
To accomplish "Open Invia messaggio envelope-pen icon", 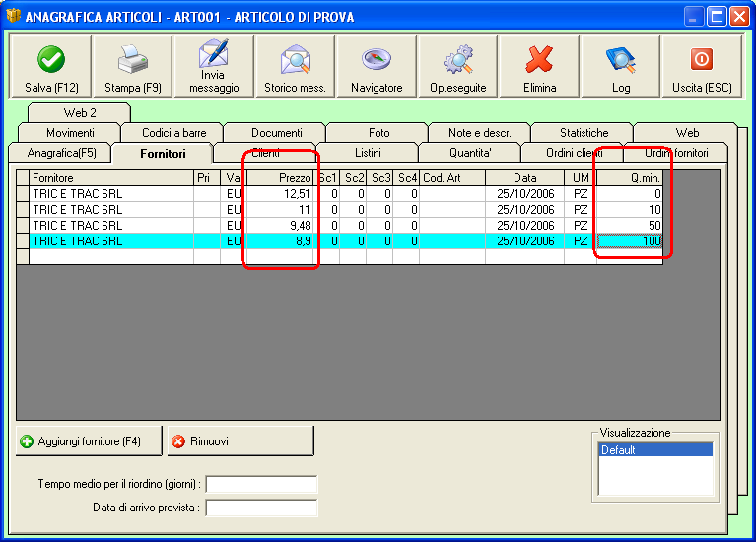I will pos(214,53).
